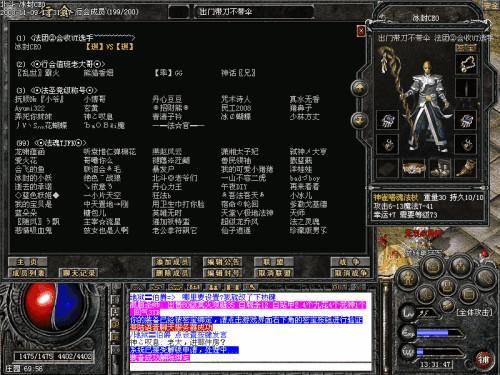Screen dimensions: 500x375
Task: Select member 午夜DIY
Action: (x=234, y=187)
